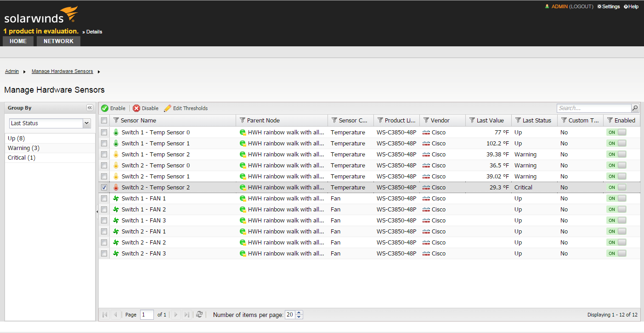Click the Edit Thresholds pencil icon
644x333 pixels.
pyautogui.click(x=168, y=108)
